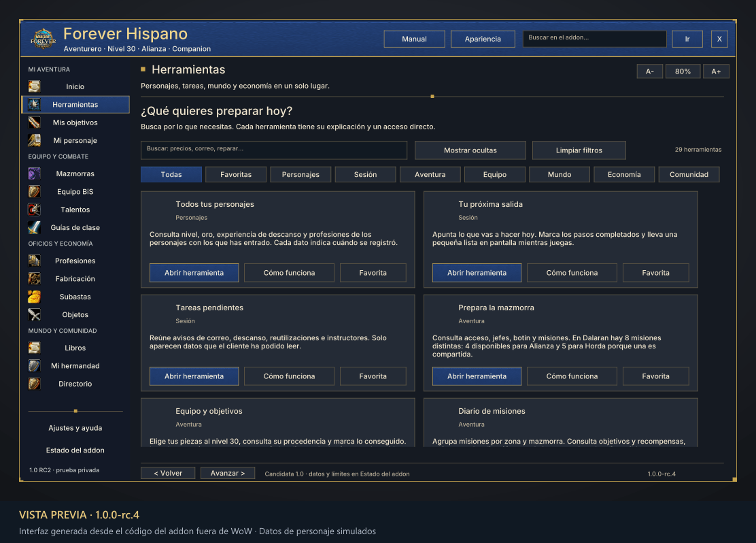
Task: Mark Todos tus personajes as Favorita
Action: pos(373,273)
